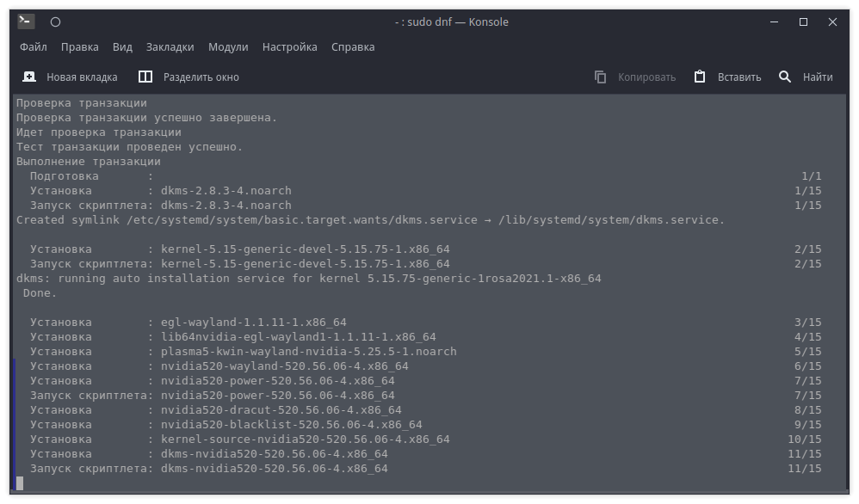Click the Copy icon (Копировать)
This screenshot has width=859, height=504.
[x=601, y=77]
